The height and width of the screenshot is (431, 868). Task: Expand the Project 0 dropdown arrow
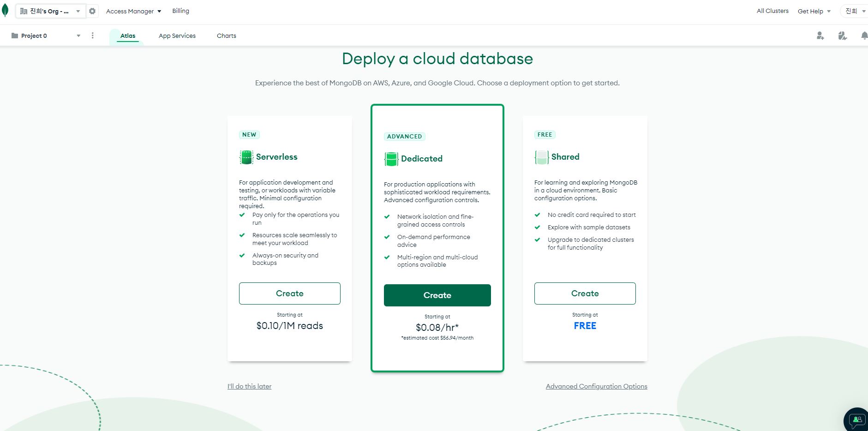78,36
